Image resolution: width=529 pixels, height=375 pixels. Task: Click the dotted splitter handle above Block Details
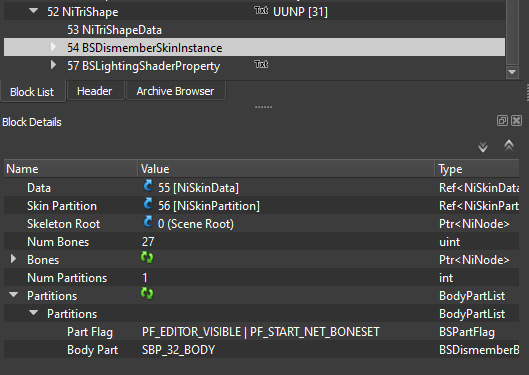tap(263, 107)
